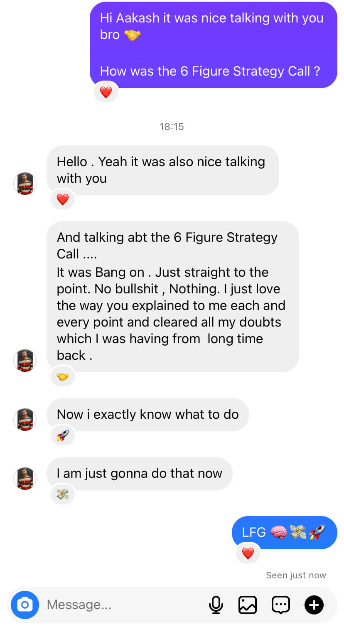
Task: Tap money reaction under 'gonna do that now'
Action: coord(63,495)
